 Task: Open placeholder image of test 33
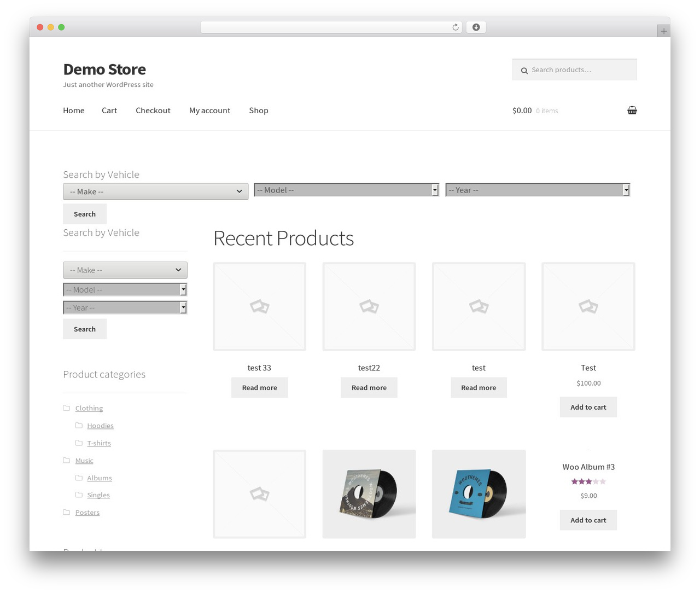[259, 306]
